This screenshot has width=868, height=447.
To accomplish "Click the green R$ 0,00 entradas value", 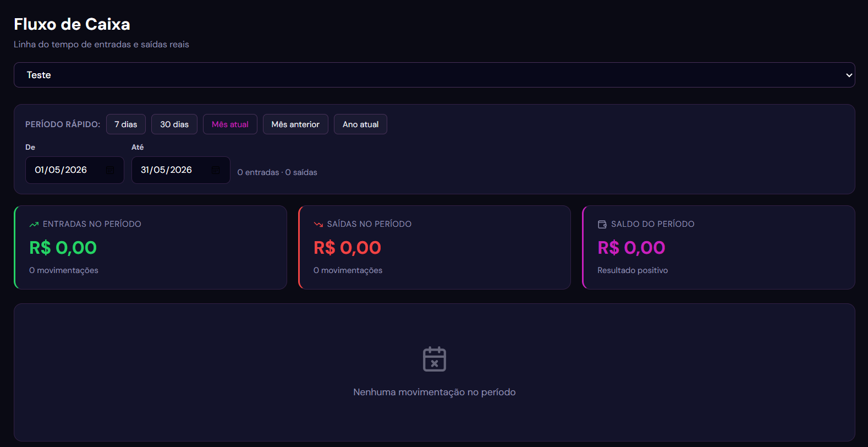I will click(63, 248).
